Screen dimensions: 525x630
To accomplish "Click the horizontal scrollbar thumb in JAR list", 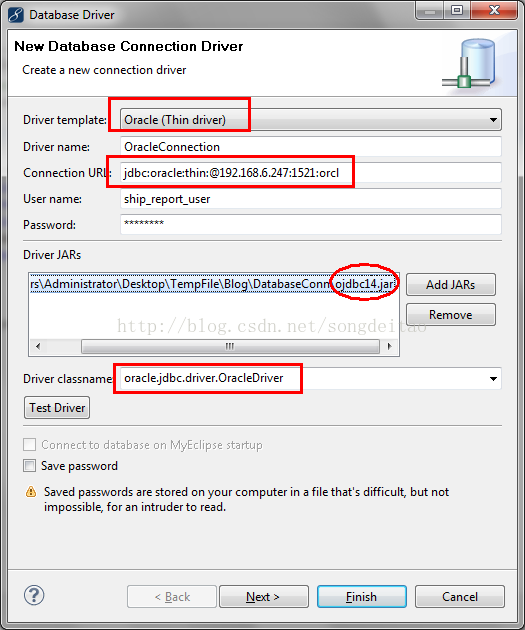I will tap(230, 346).
